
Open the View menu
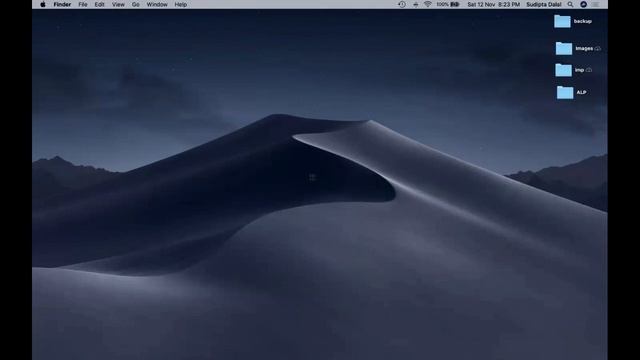(118, 4)
